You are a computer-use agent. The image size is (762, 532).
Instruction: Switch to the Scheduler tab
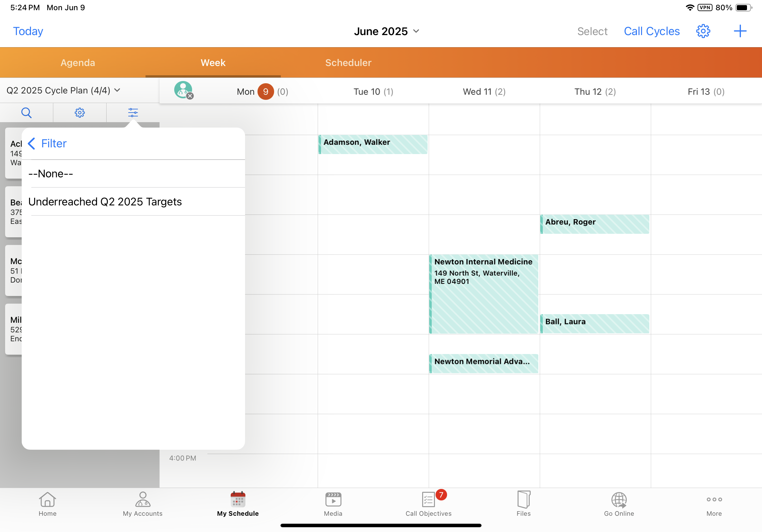pos(348,63)
